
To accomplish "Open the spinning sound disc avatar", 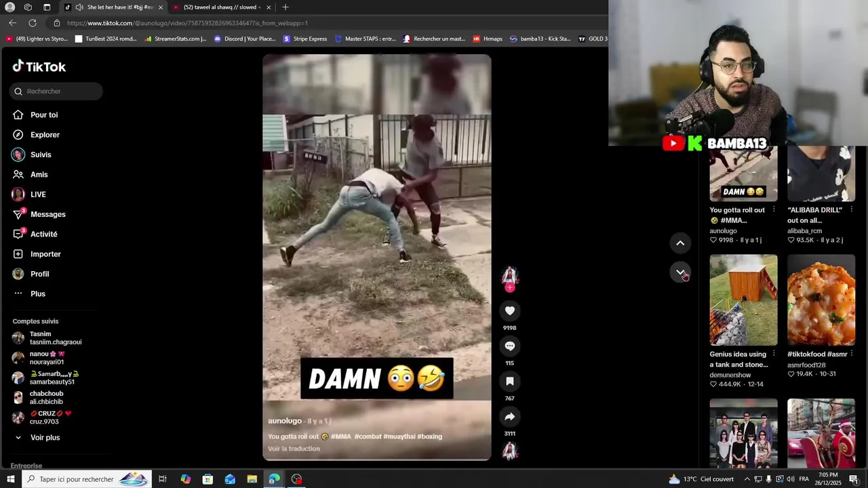I will pyautogui.click(x=510, y=451).
